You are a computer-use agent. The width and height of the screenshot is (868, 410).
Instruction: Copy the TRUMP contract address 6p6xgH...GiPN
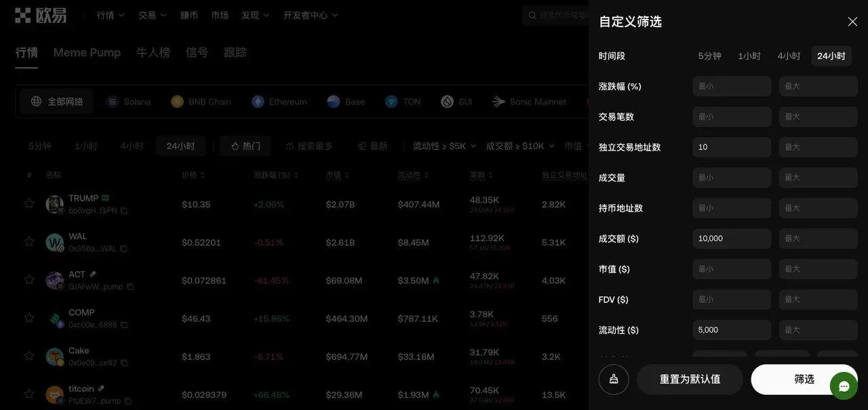[123, 211]
